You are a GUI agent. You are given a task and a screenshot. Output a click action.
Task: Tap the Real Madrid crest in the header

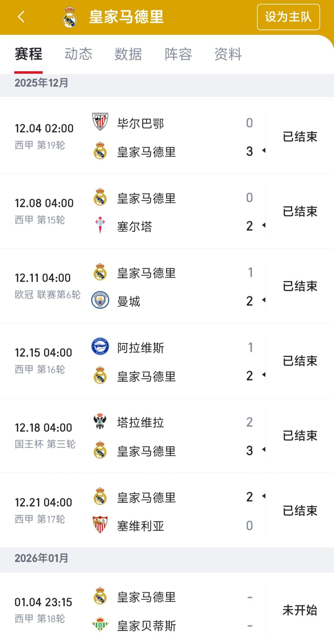[x=70, y=17]
